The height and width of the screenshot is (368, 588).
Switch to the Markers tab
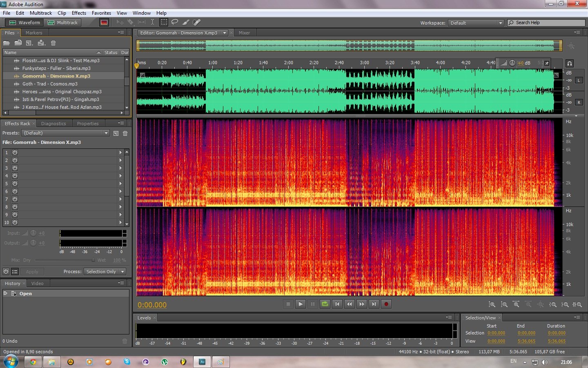(34, 33)
